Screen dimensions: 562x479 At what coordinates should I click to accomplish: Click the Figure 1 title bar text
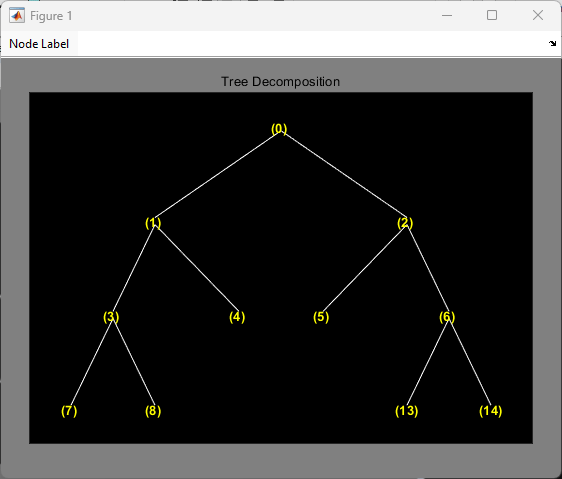coord(51,16)
